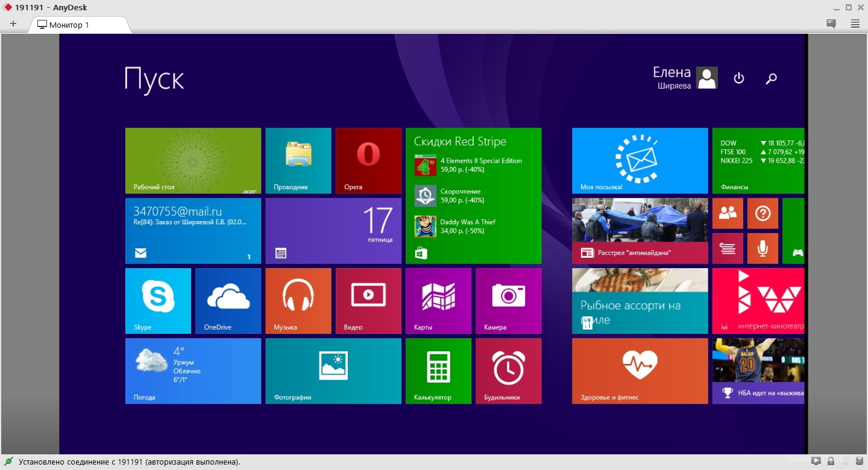Open the ivi интернет-кинотеатр tile
The image size is (868, 470).
tap(758, 301)
